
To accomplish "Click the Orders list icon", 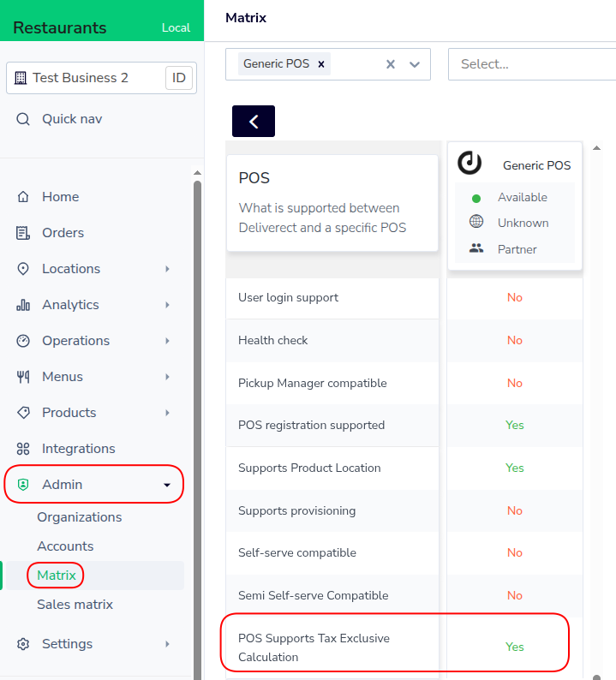I will tap(23, 233).
